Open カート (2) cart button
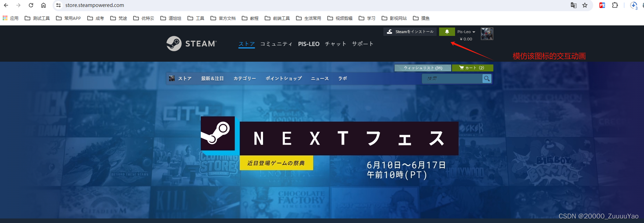The height and width of the screenshot is (223, 644). pyautogui.click(x=472, y=68)
